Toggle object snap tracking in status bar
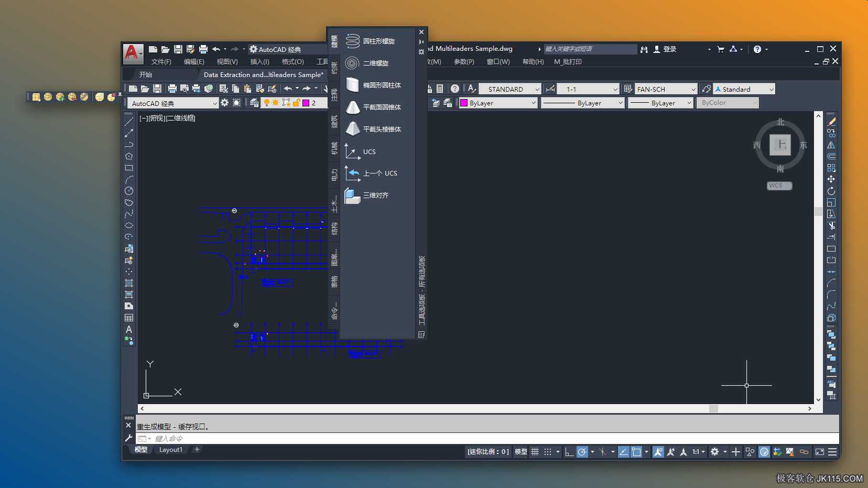 [623, 452]
